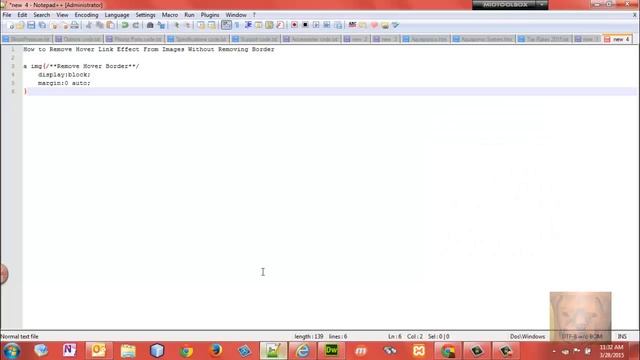Viewport: 640px width, 360px height.
Task: Open the Window menu
Action: tap(236, 15)
